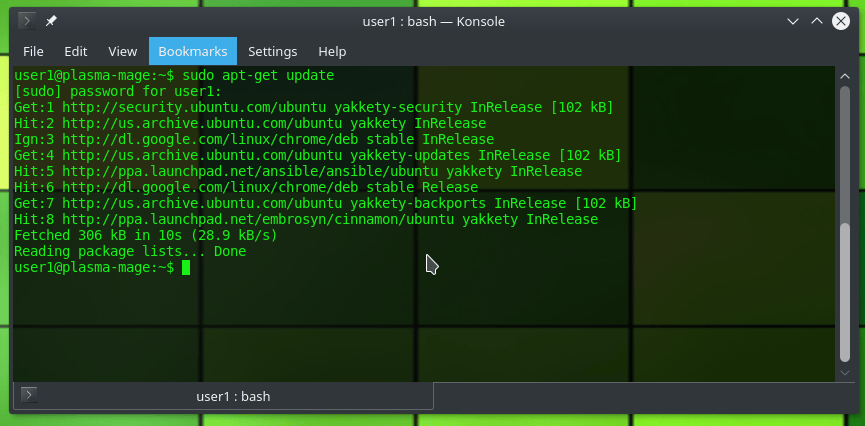Image resolution: width=865 pixels, height=426 pixels.
Task: Open the Settings menu
Action: coord(273,51)
